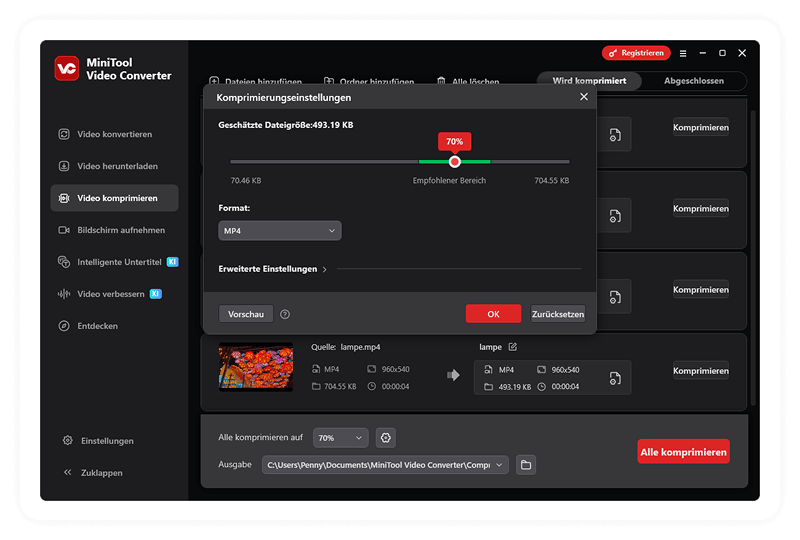Open the hamburger menu icon
The height and width of the screenshot is (540, 800).
pyautogui.click(x=683, y=53)
